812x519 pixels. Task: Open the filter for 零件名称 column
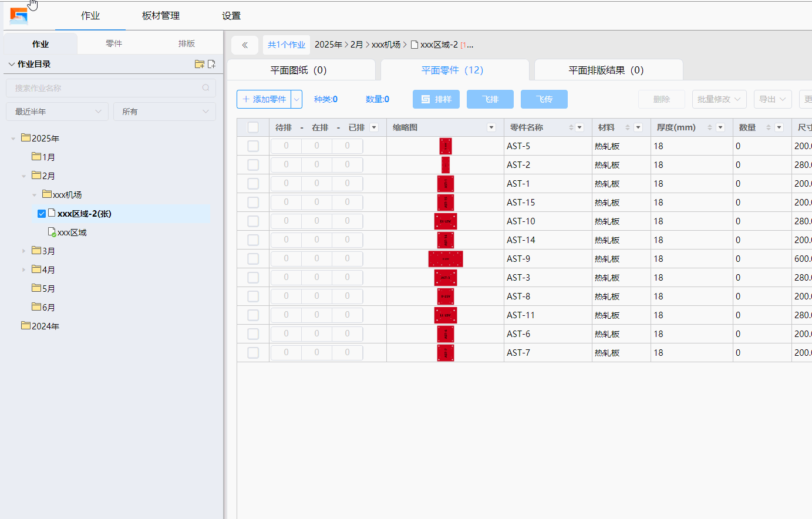[579, 127]
